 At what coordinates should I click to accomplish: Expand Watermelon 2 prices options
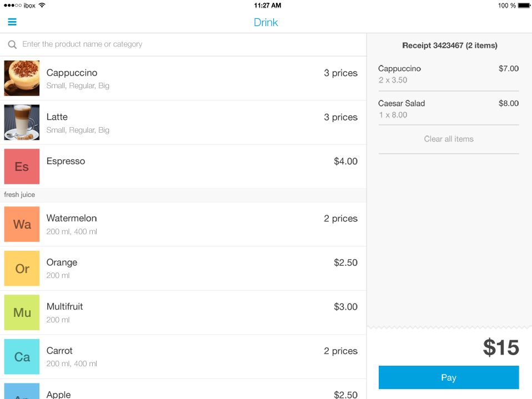(x=340, y=219)
